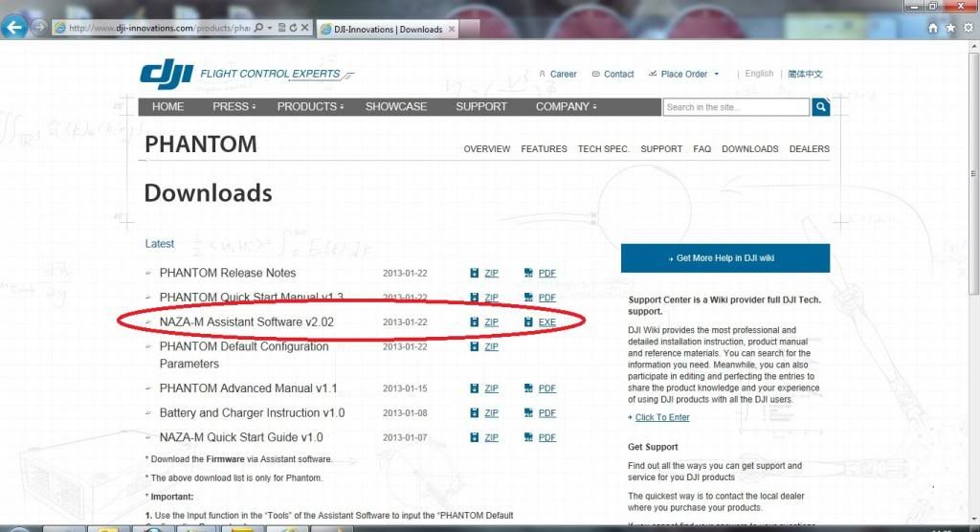Open SUPPORT in the main navigation bar
Screen dimensions: 980x532
(x=481, y=107)
